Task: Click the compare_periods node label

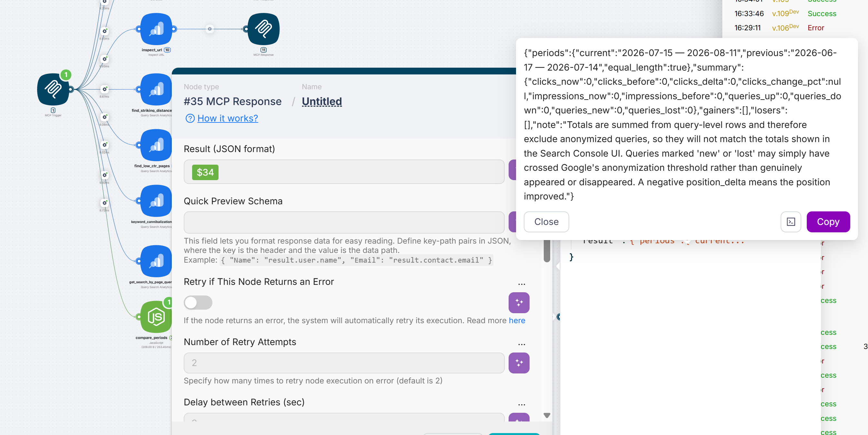Action: tap(151, 338)
